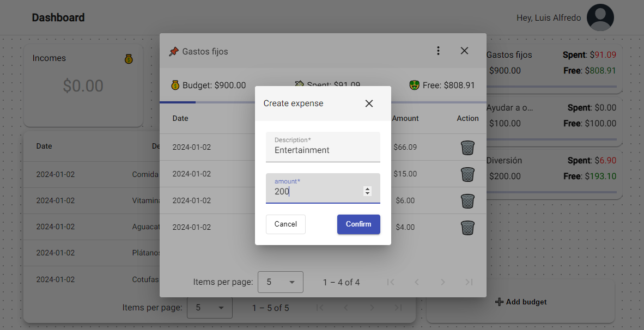Cancel the expense creation
Viewport: 644px width, 330px height.
[x=285, y=224]
